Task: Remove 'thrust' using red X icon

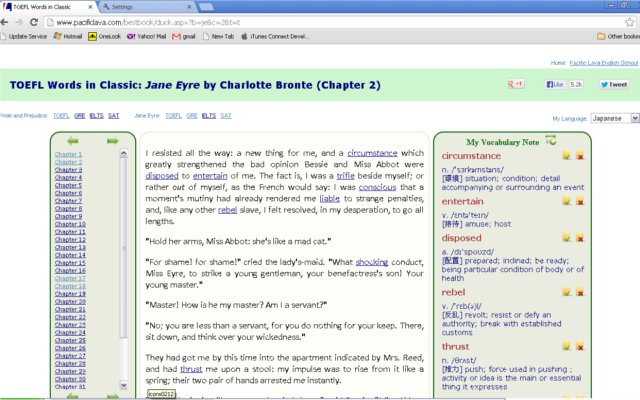Action: (x=580, y=346)
